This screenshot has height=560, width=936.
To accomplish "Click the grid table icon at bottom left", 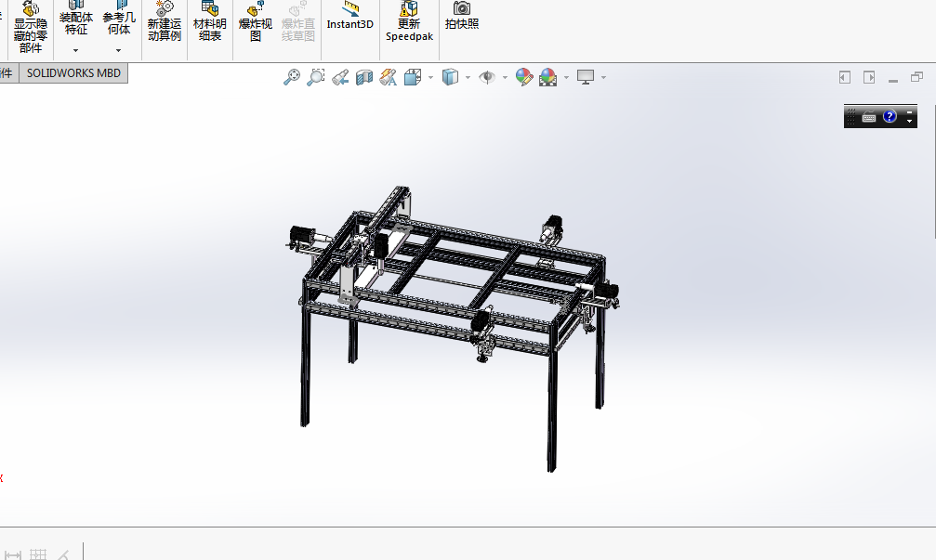I will (x=37, y=554).
